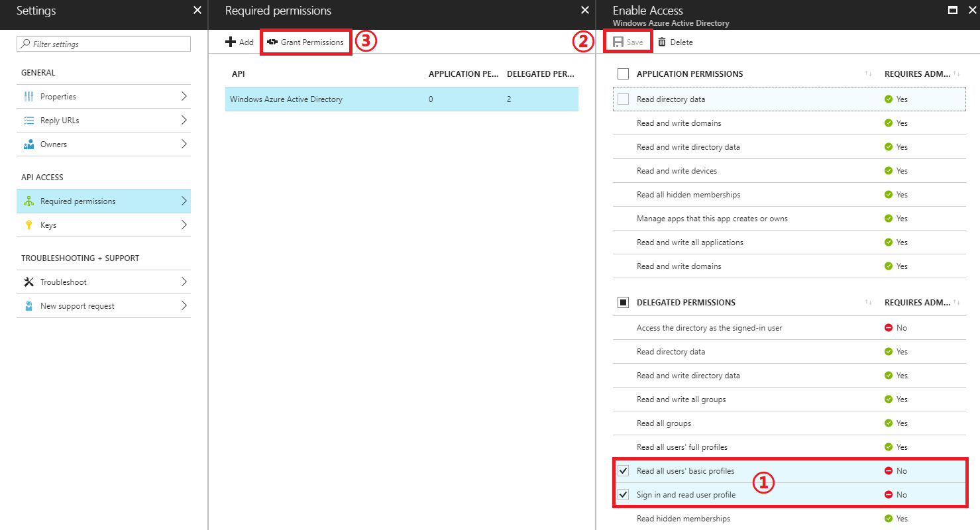
Task: Click the magnifier icon in the filter box
Action: [x=25, y=44]
